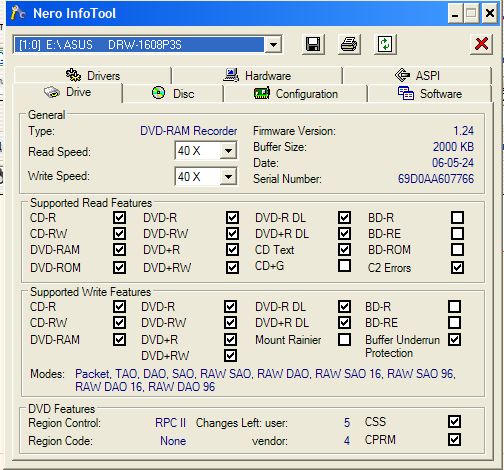Screen dimensions: 504x470
Task: Minimize the Nero InfoTool window
Action: [x=455, y=14]
